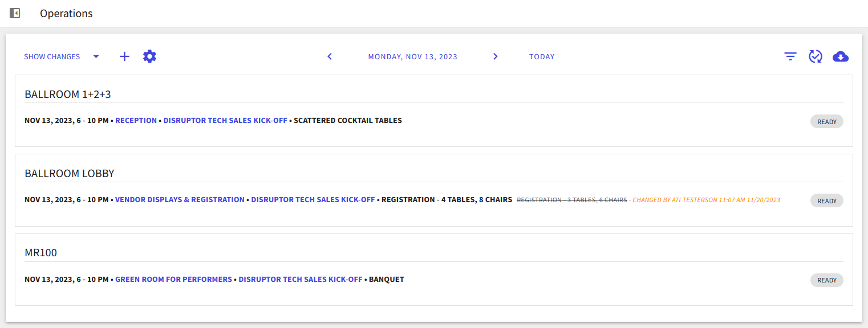Jump to Today
Image resolution: width=868 pixels, height=328 pixels.
(x=542, y=56)
